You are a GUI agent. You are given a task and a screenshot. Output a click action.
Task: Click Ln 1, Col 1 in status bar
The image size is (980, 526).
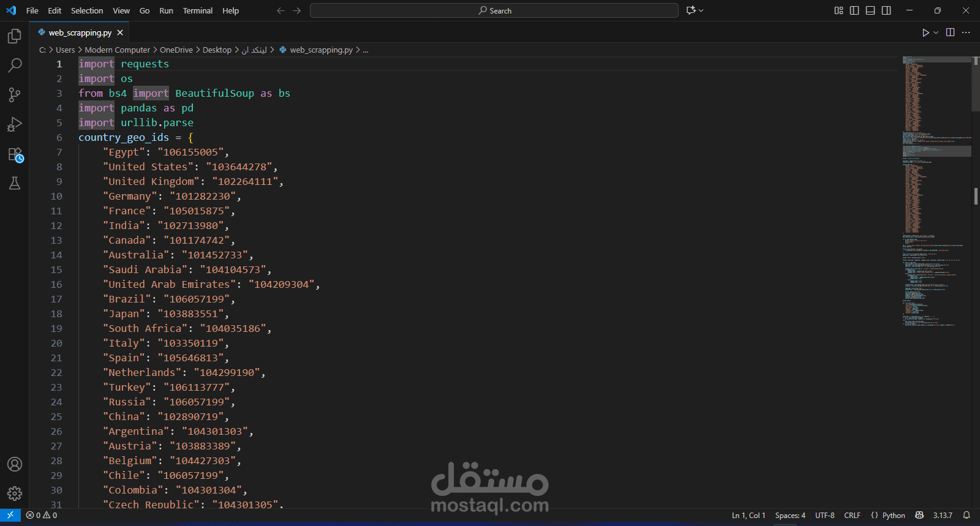pos(748,515)
